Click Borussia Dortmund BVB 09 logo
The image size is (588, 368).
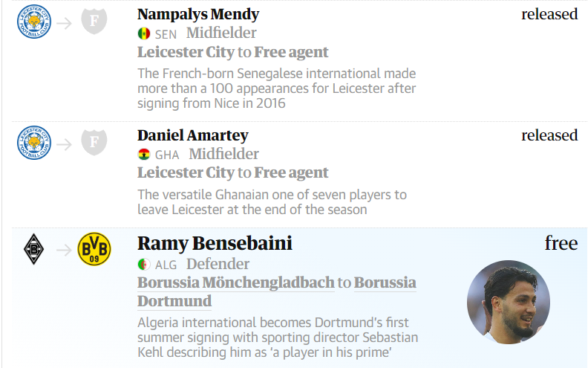tap(94, 249)
